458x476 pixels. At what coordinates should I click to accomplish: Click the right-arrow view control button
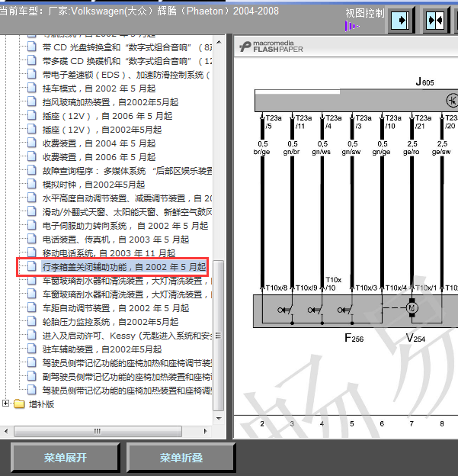click(x=402, y=21)
